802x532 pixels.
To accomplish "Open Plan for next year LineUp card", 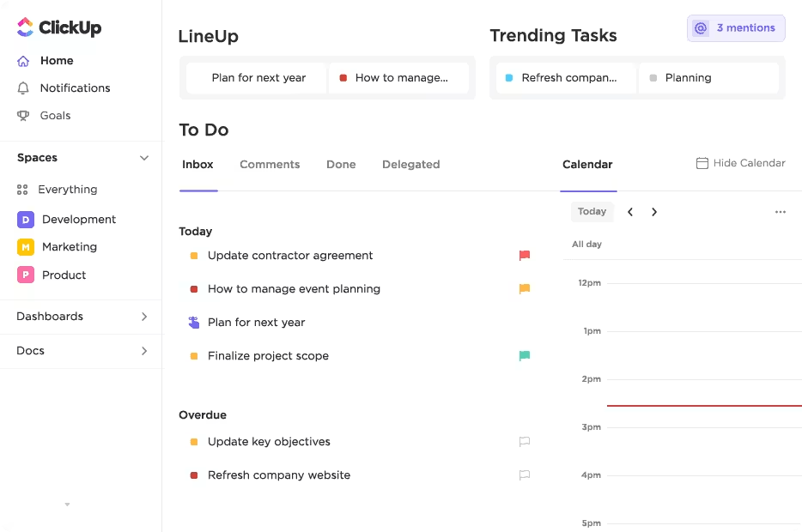I will click(257, 78).
